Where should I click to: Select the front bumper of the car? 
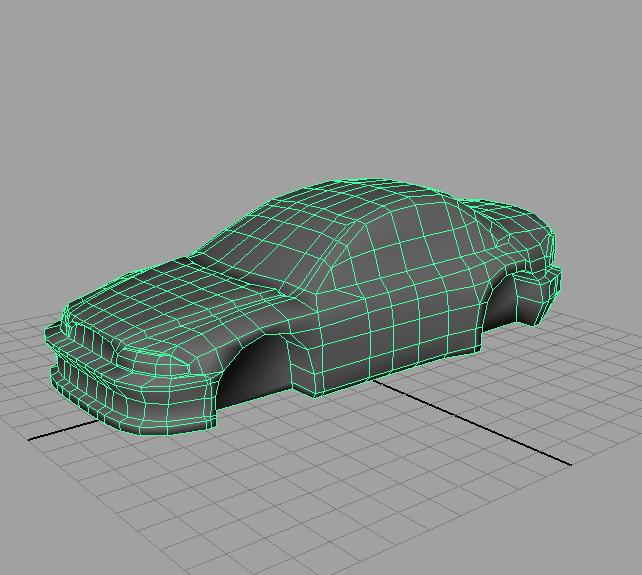tap(131, 389)
